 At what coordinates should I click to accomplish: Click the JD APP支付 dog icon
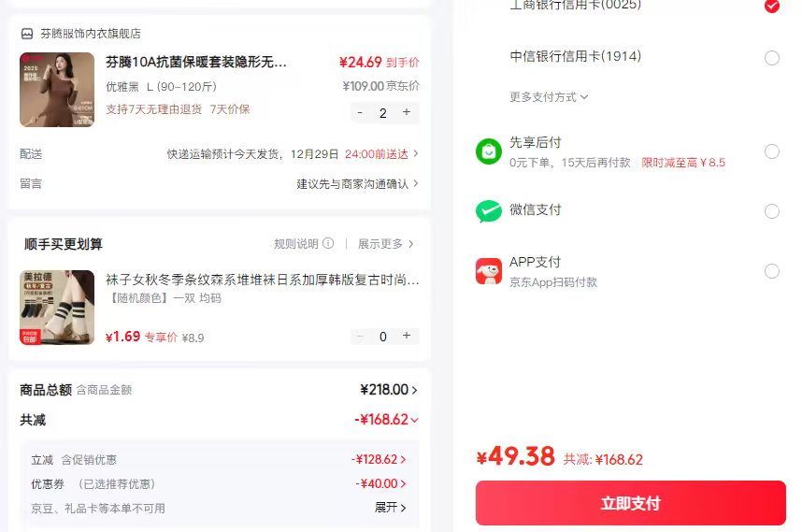tap(489, 271)
